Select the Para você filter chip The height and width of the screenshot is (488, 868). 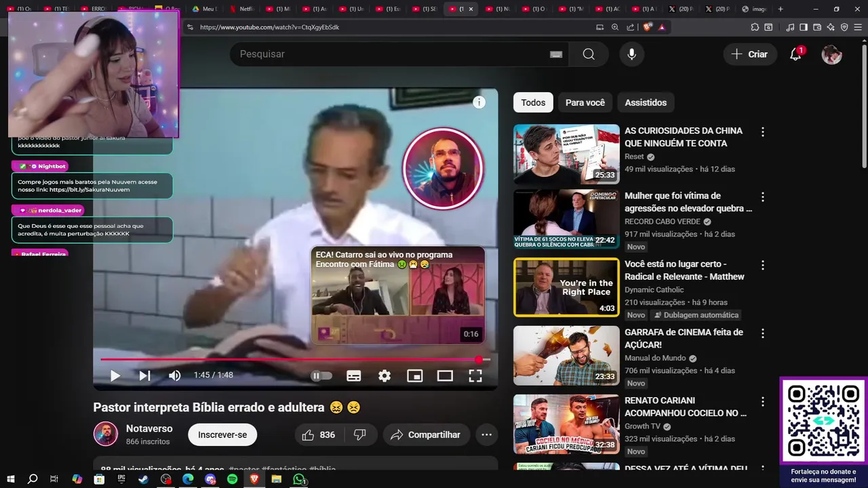(x=585, y=102)
